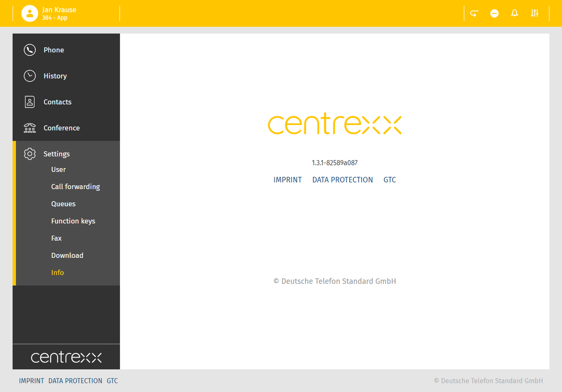Viewport: 562px width, 392px height.
Task: Go to Function keys settings
Action: (x=73, y=221)
